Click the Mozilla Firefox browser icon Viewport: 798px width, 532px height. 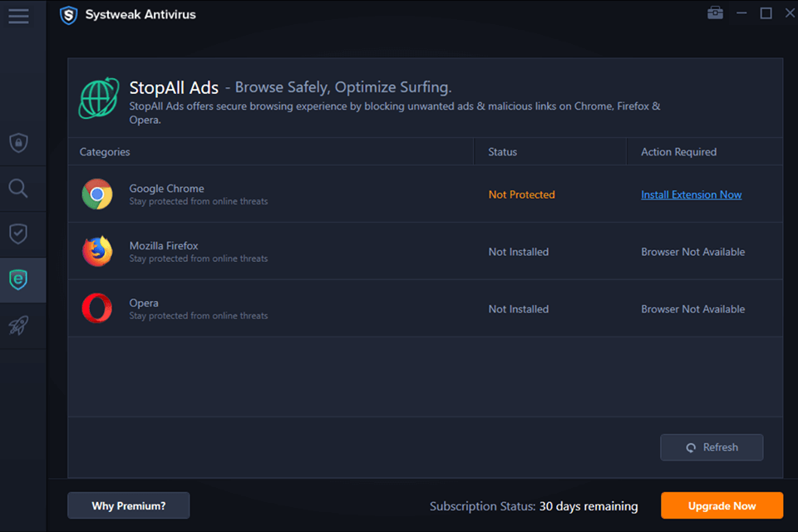(x=97, y=251)
